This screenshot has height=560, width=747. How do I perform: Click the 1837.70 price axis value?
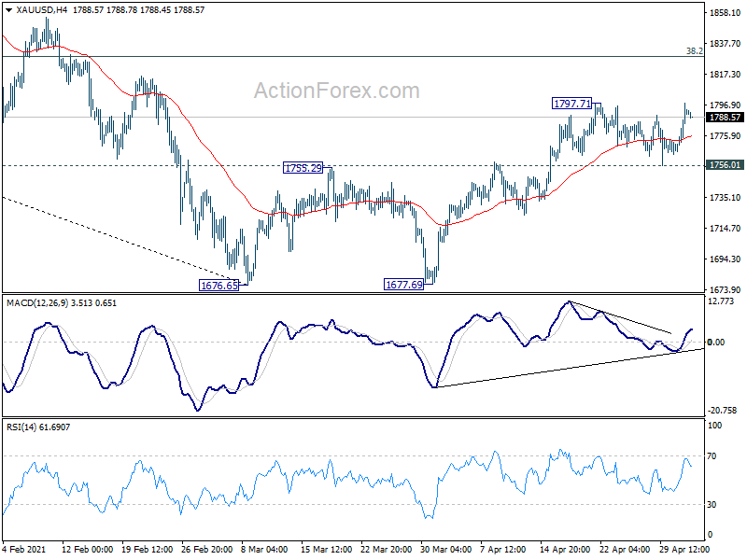coord(725,44)
